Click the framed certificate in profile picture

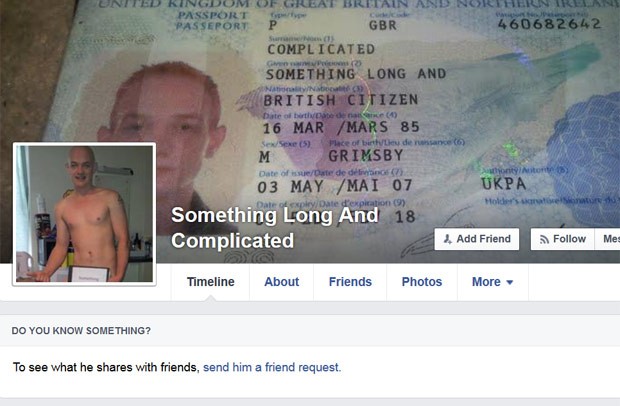89,274
